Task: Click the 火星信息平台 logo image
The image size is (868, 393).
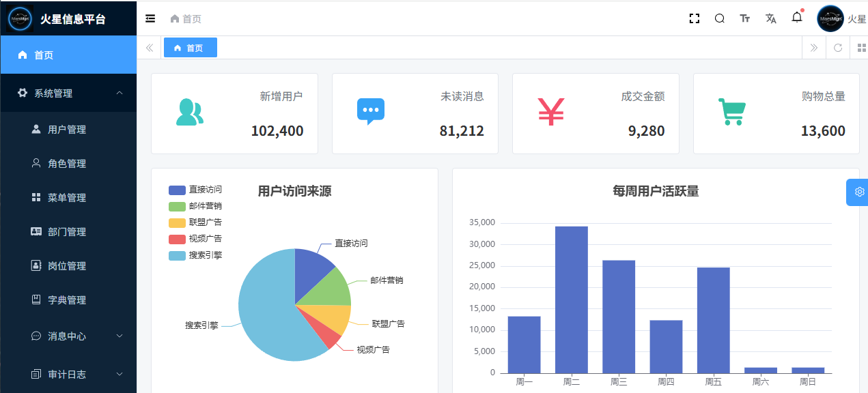Action: [x=20, y=19]
